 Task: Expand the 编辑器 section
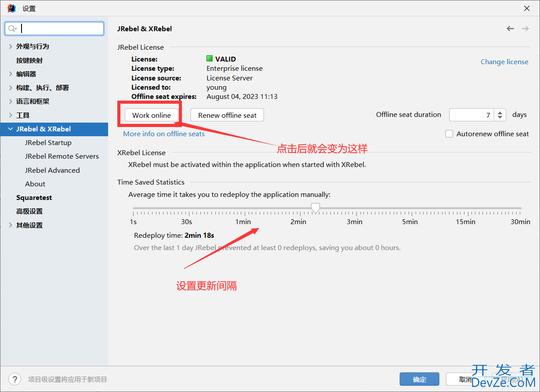coord(11,74)
